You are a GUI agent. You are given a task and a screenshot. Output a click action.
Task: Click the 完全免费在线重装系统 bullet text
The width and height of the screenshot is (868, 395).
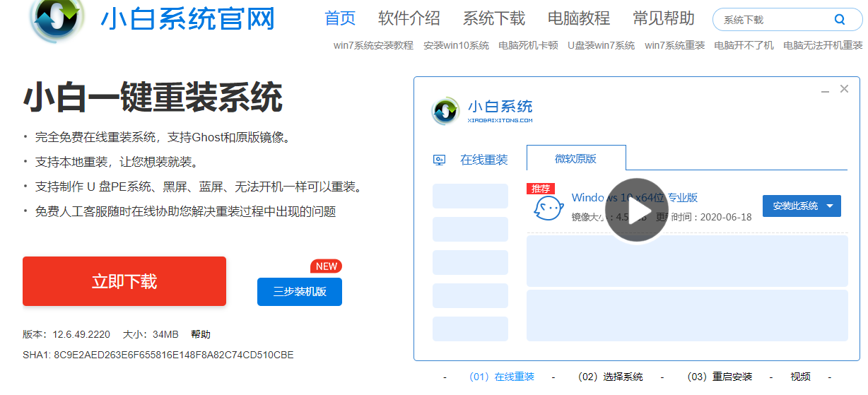pyautogui.click(x=163, y=137)
